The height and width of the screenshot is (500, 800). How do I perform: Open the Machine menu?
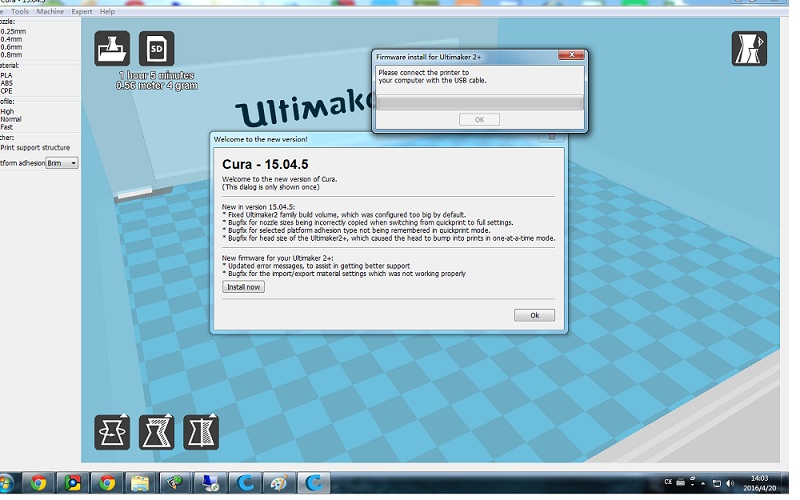[50, 11]
